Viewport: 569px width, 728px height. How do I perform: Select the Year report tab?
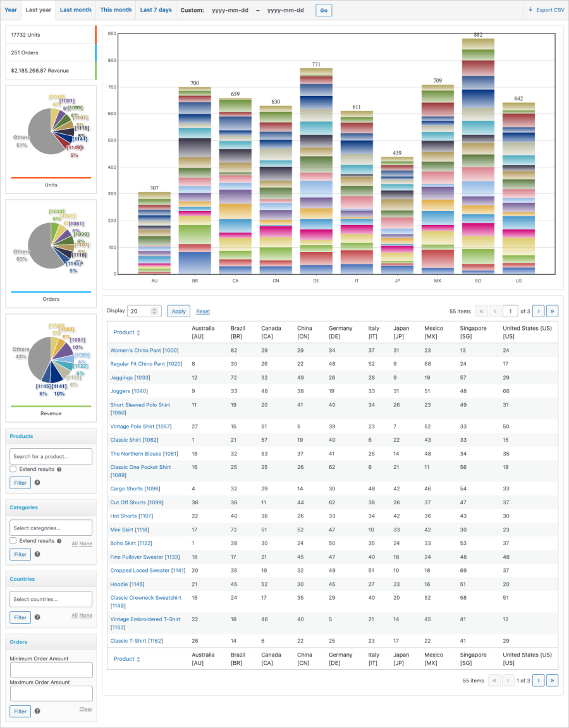11,9
